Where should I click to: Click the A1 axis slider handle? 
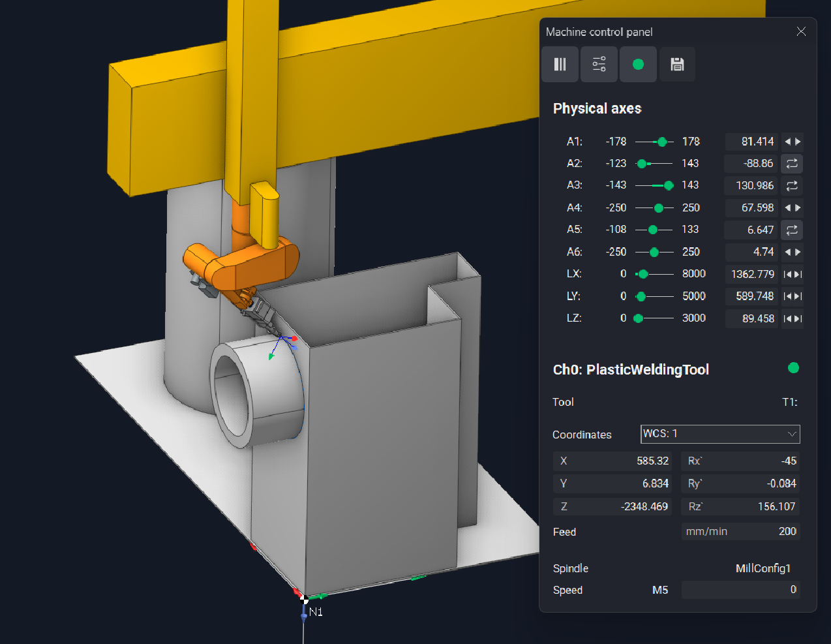tap(662, 142)
